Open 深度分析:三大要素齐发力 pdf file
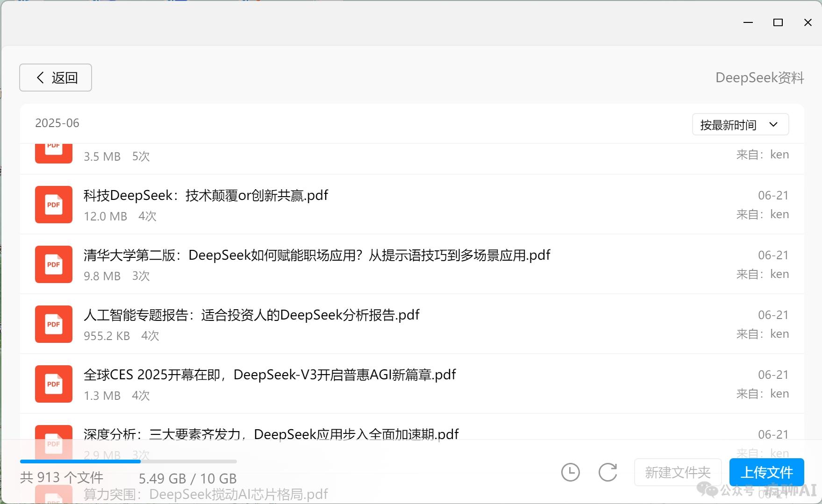The image size is (822, 504). (x=271, y=434)
